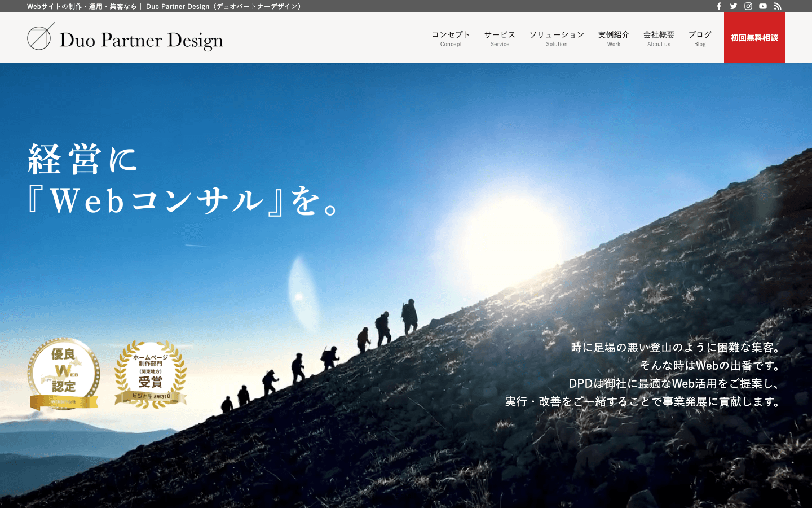Click the 優良Web認定 badge
Viewport: 812px width, 508px height.
click(x=64, y=374)
